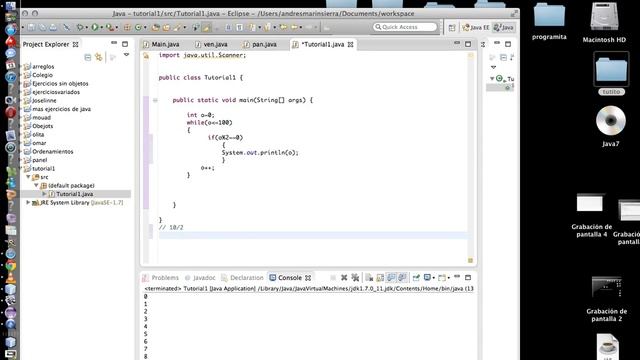
Task: Fold the main method with collapse marker
Action: (x=155, y=100)
